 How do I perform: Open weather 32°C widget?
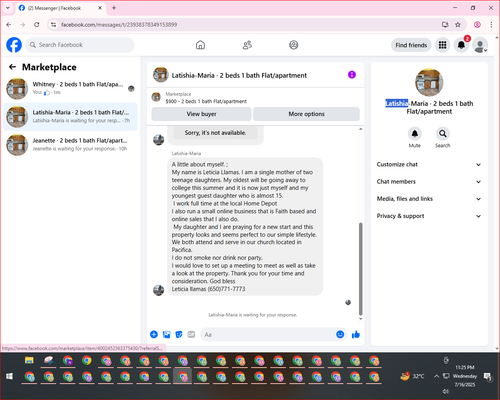click(413, 376)
